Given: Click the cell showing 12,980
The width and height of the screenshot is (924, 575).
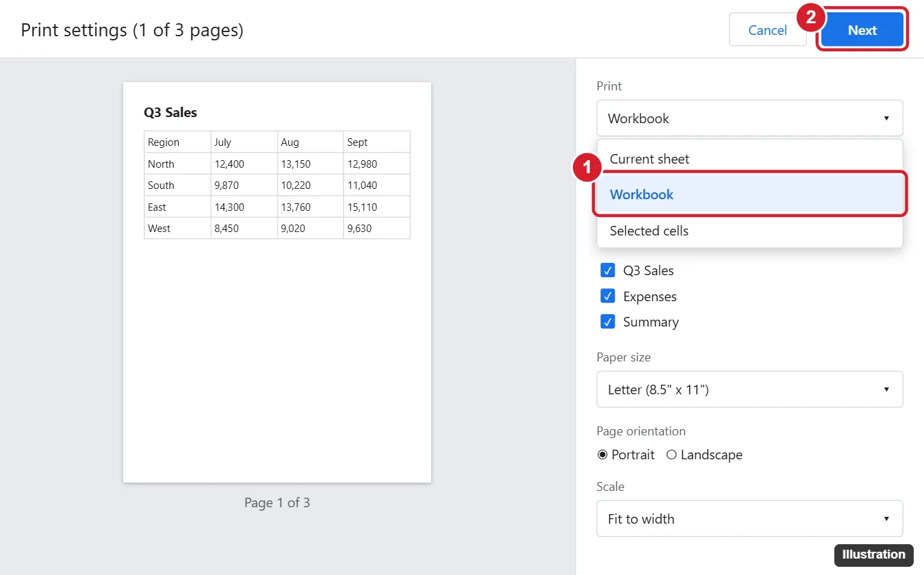Looking at the screenshot, I should click(x=376, y=164).
